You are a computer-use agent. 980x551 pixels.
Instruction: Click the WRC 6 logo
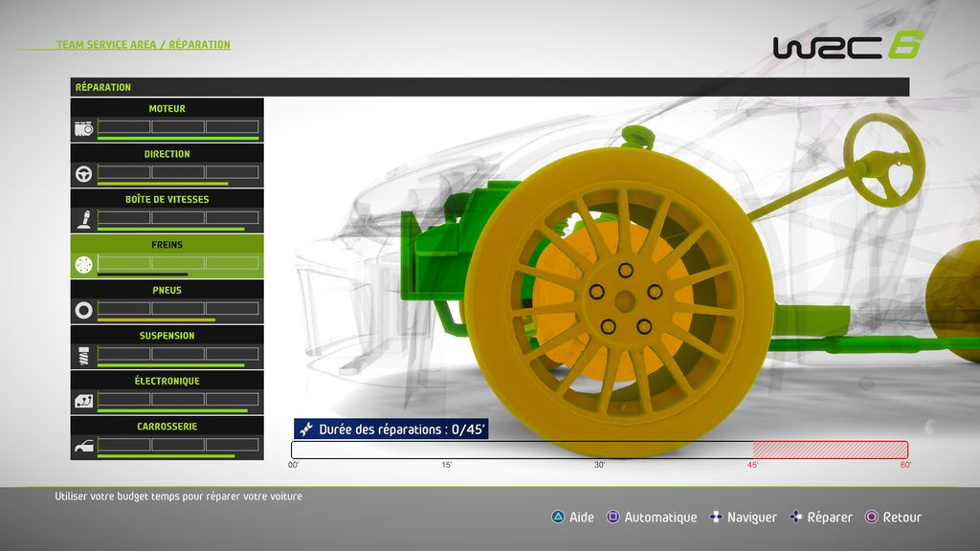[x=848, y=46]
